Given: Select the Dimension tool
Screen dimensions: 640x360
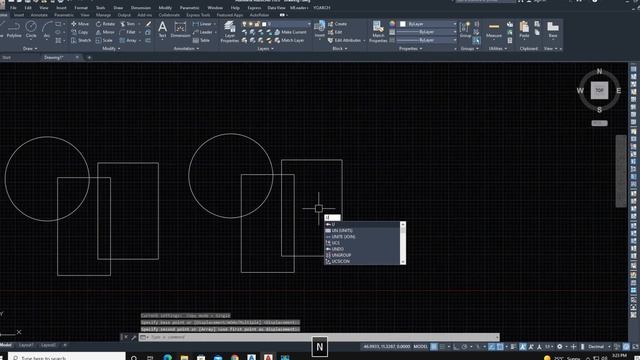Looking at the screenshot, I should (x=180, y=29).
